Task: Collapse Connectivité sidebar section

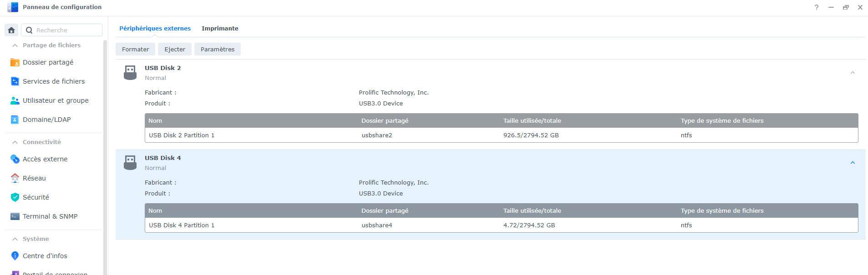Action: (15, 142)
